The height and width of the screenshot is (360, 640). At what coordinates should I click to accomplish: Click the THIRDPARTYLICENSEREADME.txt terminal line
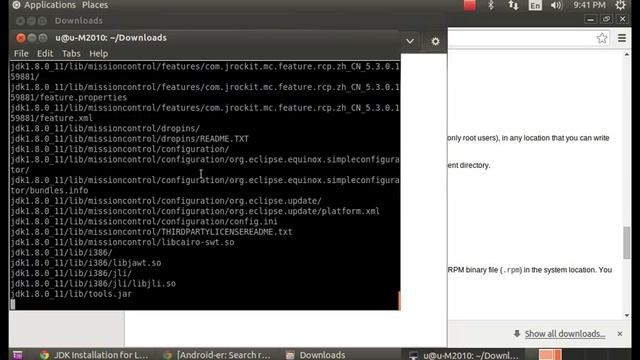[151, 232]
